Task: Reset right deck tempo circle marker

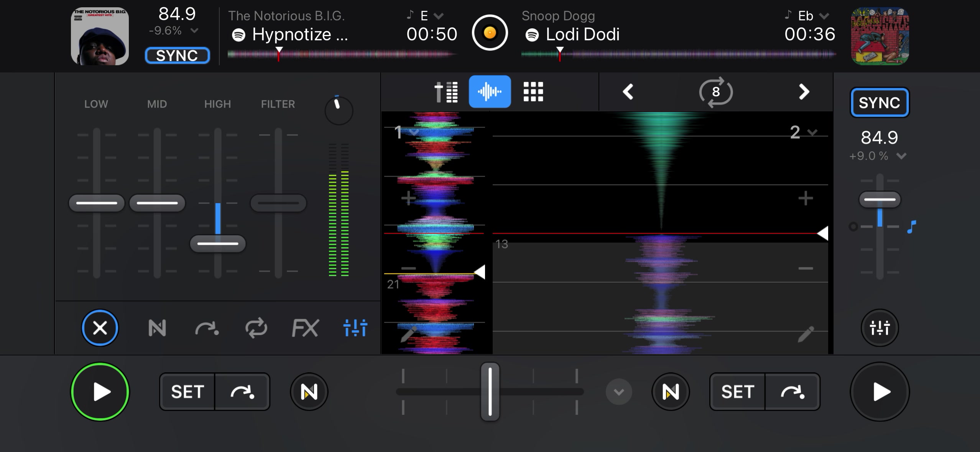Action: pos(853,227)
